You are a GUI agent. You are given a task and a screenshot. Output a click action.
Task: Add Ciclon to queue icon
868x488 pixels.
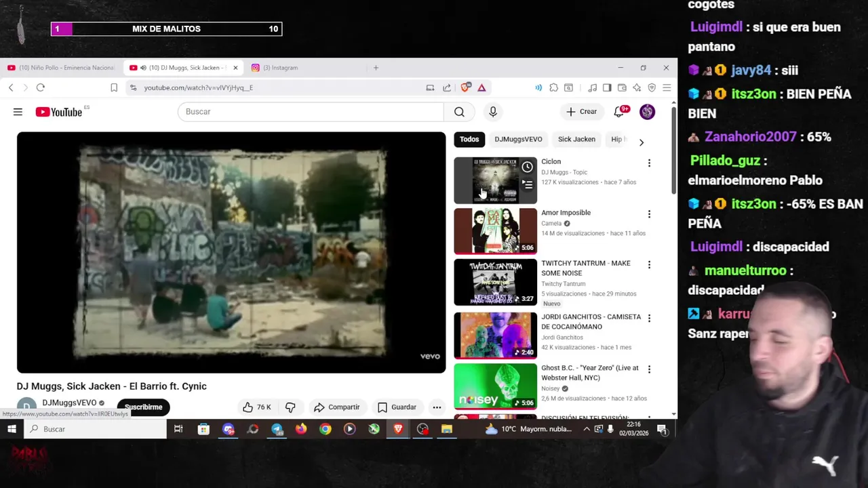[527, 184]
